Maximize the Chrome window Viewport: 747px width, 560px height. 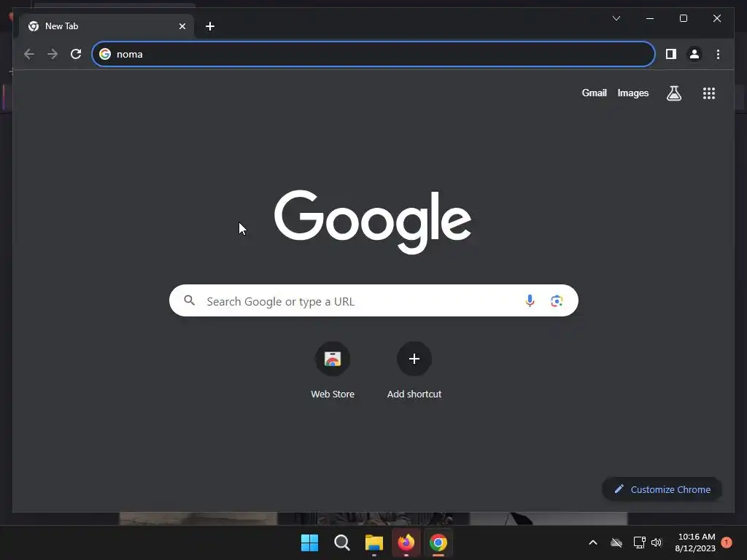[683, 18]
